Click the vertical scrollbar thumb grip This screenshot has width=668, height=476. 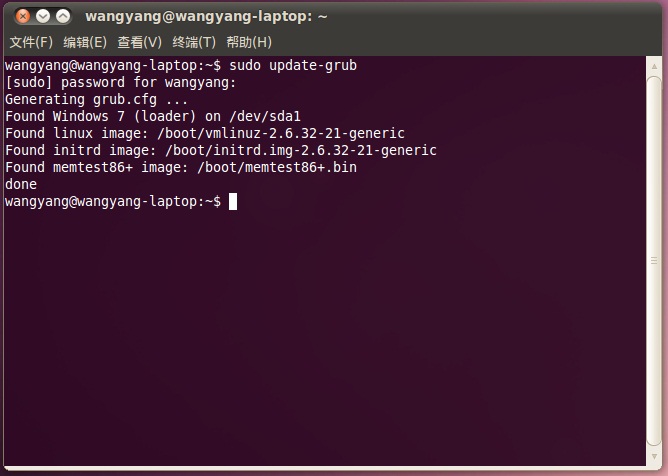[x=654, y=261]
